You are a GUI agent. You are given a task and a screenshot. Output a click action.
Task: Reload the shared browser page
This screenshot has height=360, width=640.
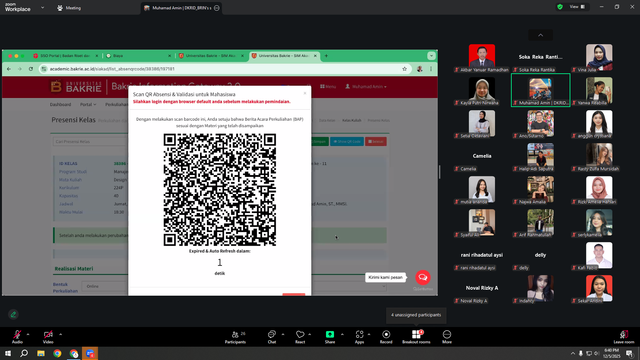(x=31, y=69)
